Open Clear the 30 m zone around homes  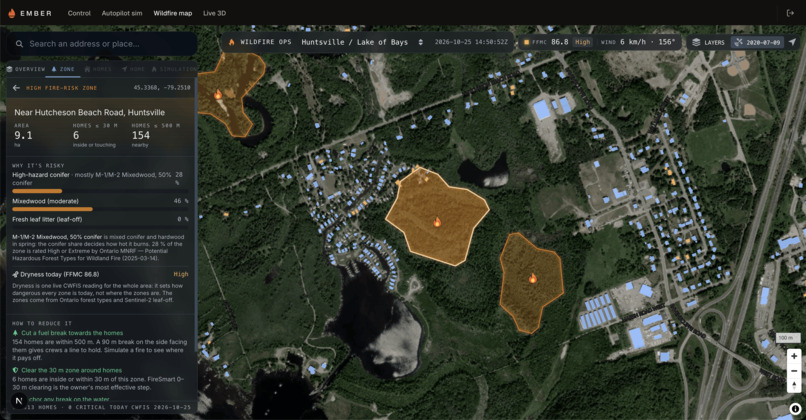pos(71,370)
